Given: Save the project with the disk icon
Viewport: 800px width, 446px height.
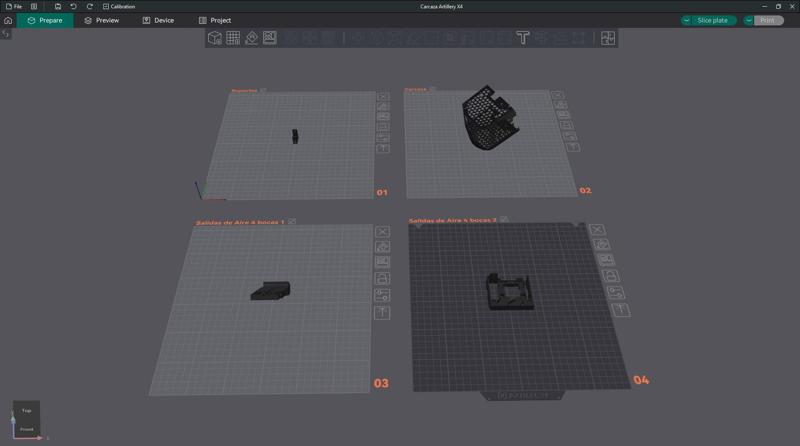Looking at the screenshot, I should tap(58, 7).
